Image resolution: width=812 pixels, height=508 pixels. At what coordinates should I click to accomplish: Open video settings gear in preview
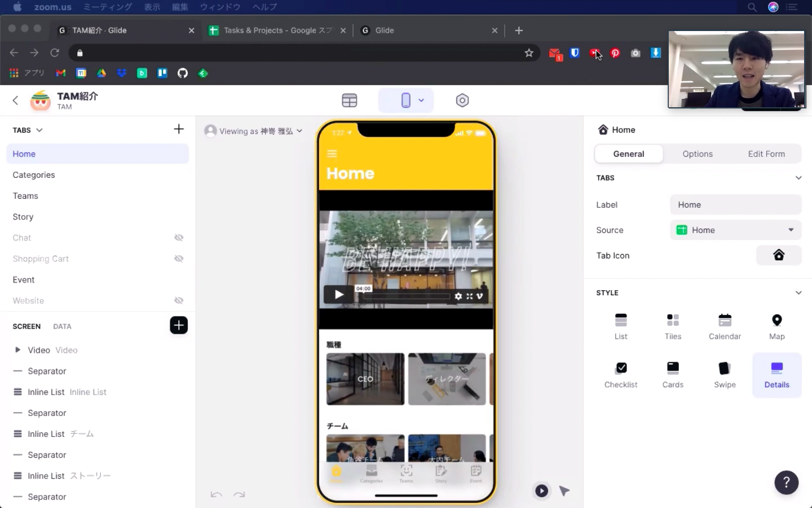tap(458, 296)
